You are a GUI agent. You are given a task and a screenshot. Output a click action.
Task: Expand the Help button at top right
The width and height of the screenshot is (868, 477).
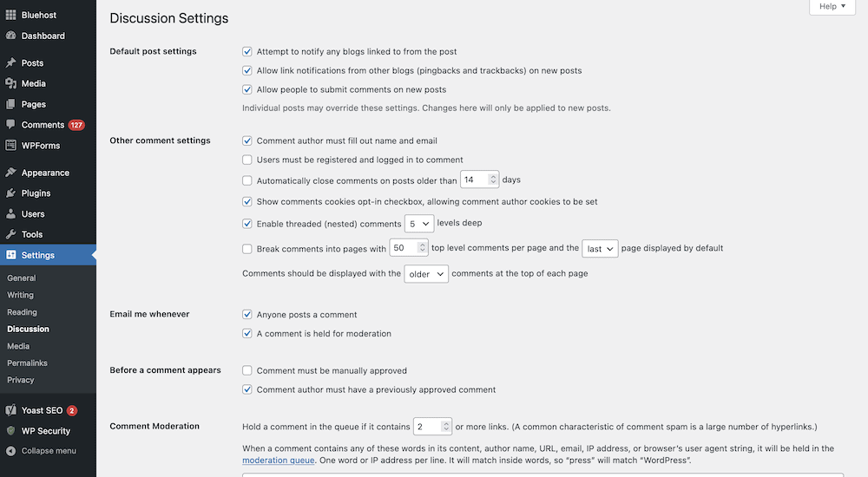click(832, 7)
